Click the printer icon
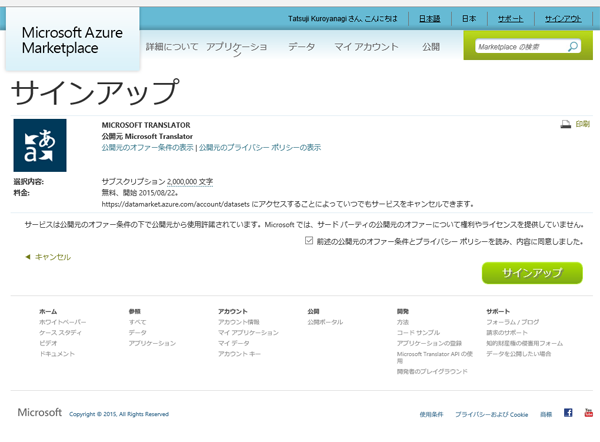The width and height of the screenshot is (600, 442). [x=566, y=124]
